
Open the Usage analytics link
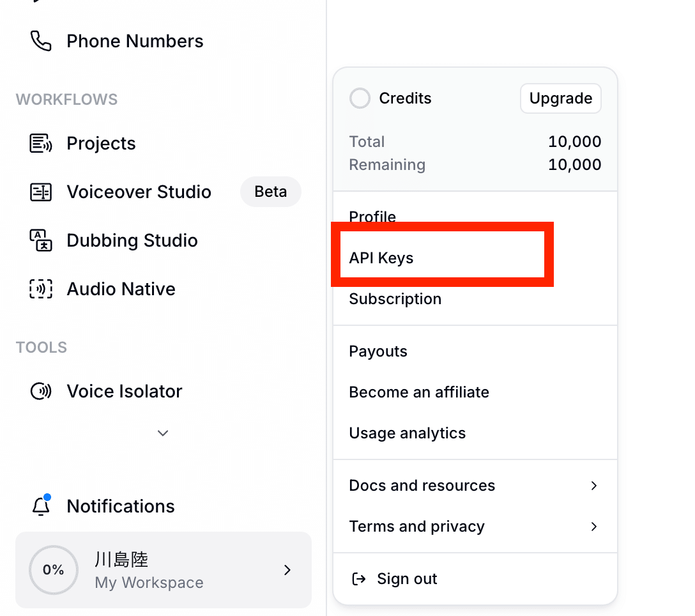[407, 433]
